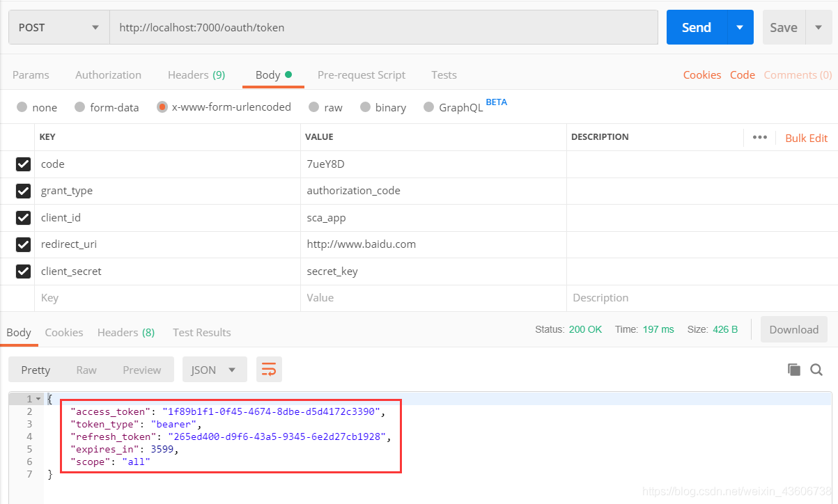Viewport: 838px width, 504px height.
Task: Switch response view to Raw
Action: click(86, 370)
